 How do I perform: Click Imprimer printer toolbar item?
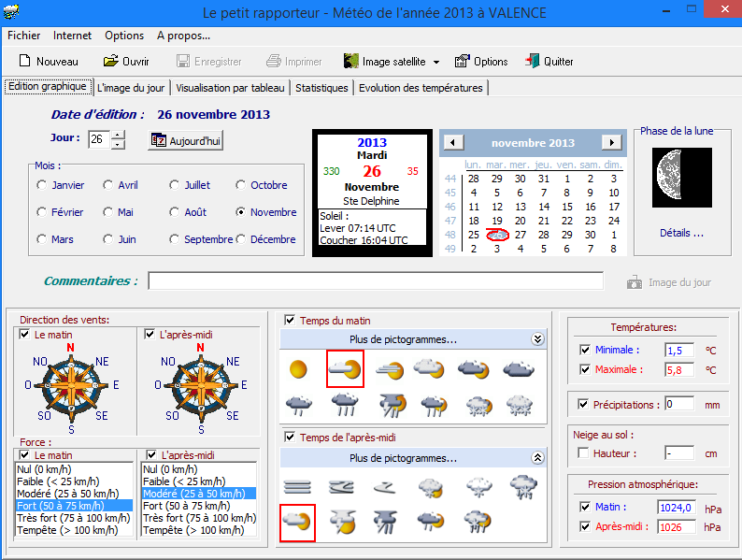pos(293,62)
